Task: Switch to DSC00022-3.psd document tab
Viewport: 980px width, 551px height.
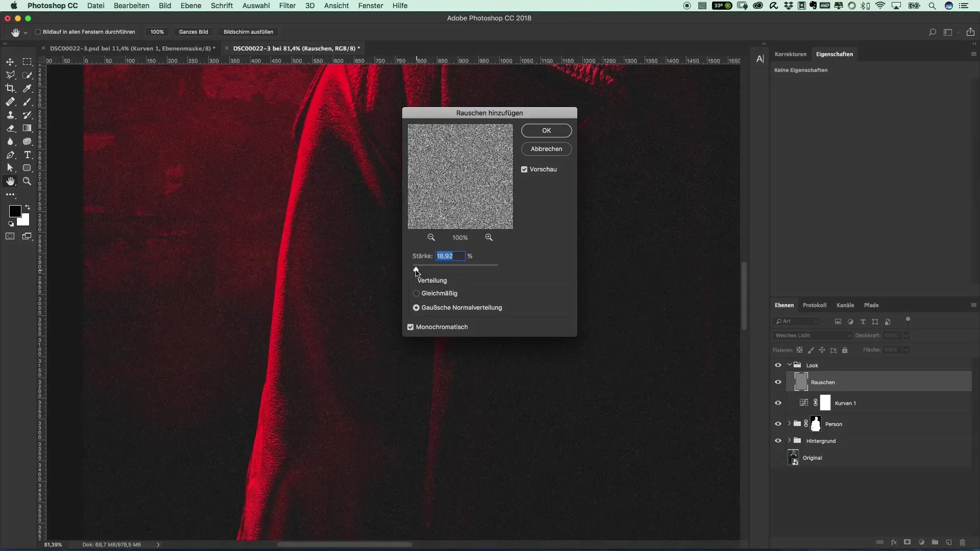Action: (132, 48)
